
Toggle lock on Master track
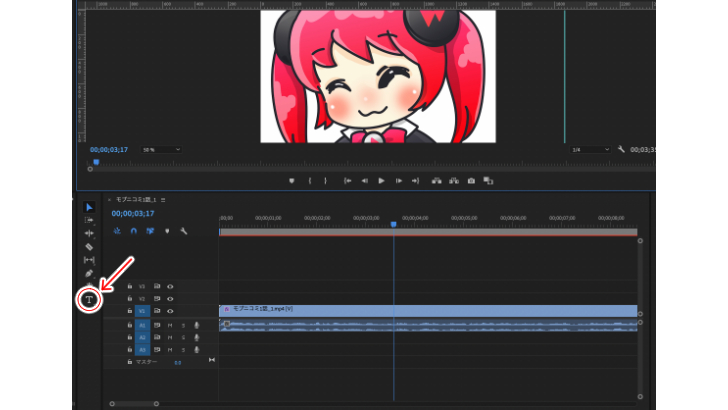(130, 362)
